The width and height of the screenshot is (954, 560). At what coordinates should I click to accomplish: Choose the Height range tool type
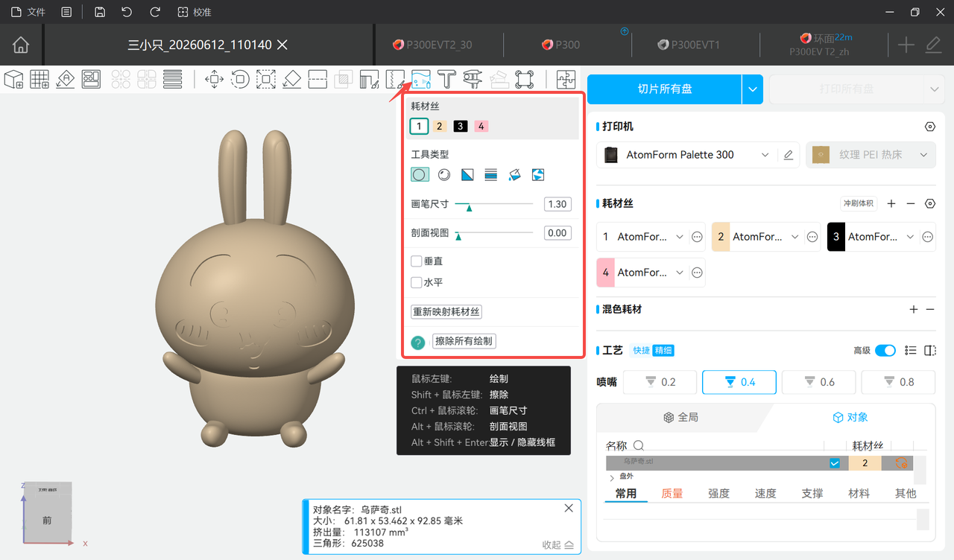pyautogui.click(x=491, y=175)
